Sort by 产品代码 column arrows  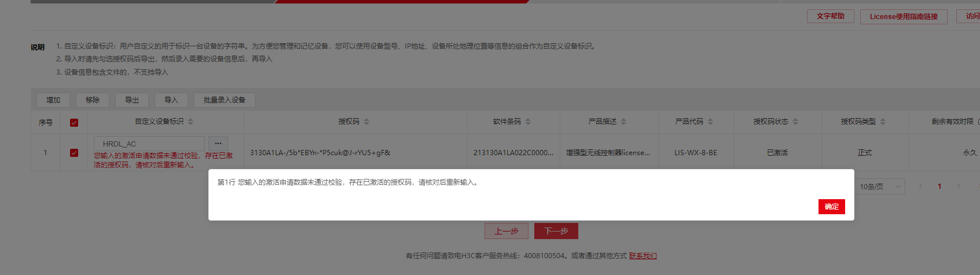point(710,122)
